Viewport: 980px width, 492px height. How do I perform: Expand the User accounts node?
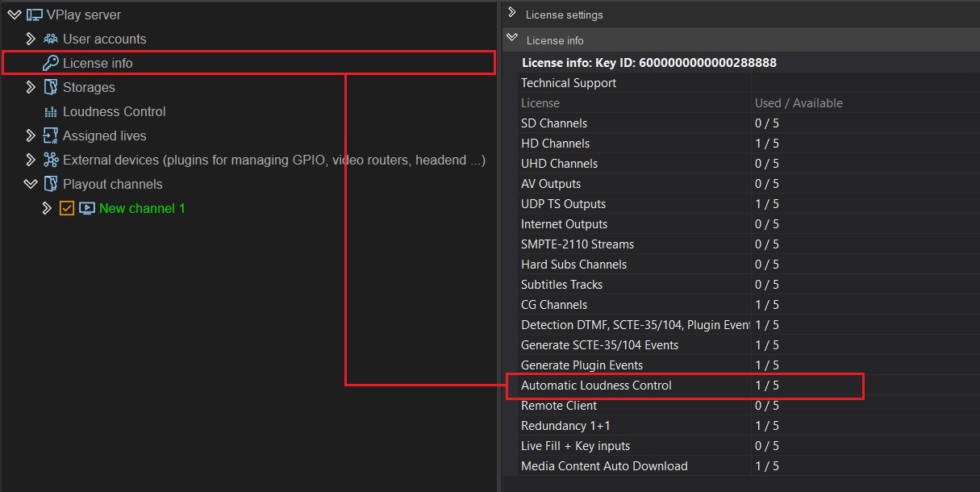tap(31, 39)
